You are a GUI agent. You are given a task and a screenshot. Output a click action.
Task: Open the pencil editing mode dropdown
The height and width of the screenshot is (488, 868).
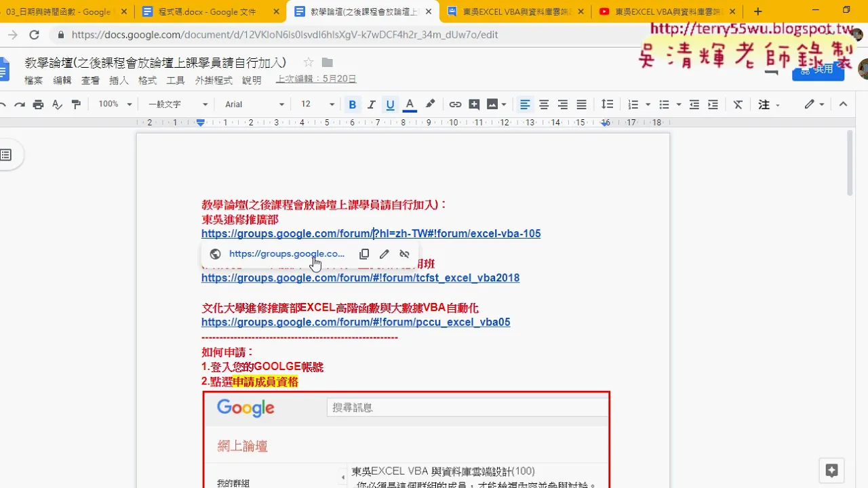pos(814,104)
